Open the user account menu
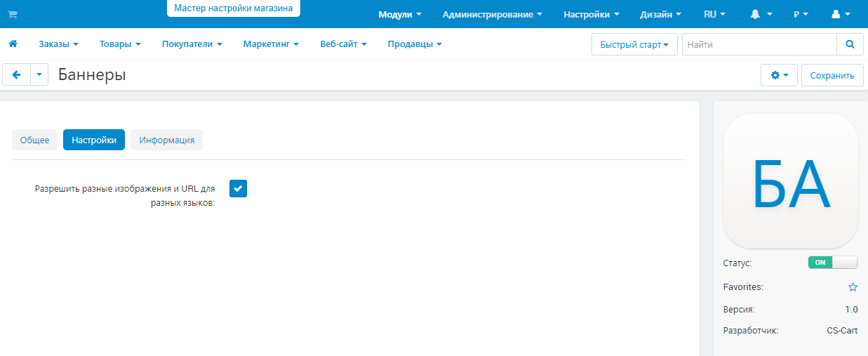The height and width of the screenshot is (356, 868). (841, 14)
